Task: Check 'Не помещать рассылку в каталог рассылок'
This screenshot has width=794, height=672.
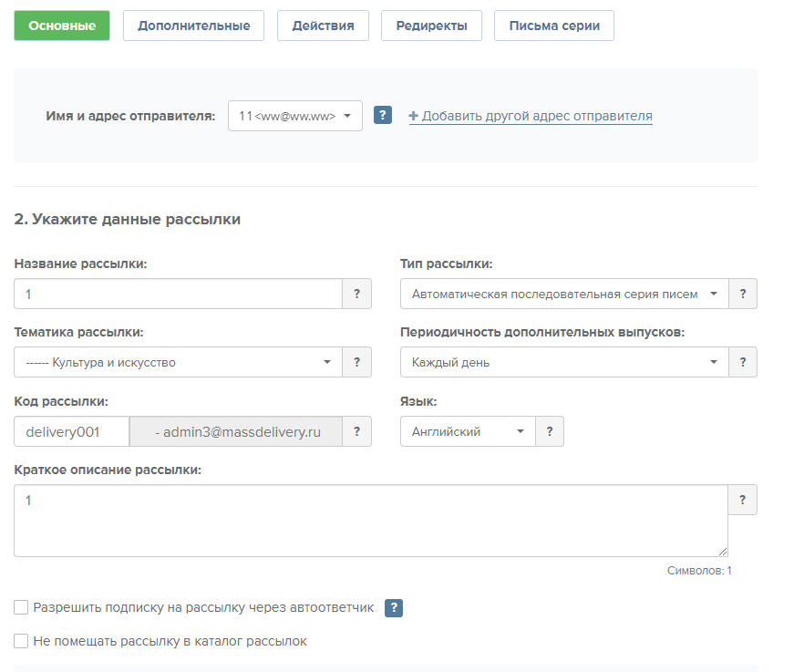Action: tap(20, 641)
